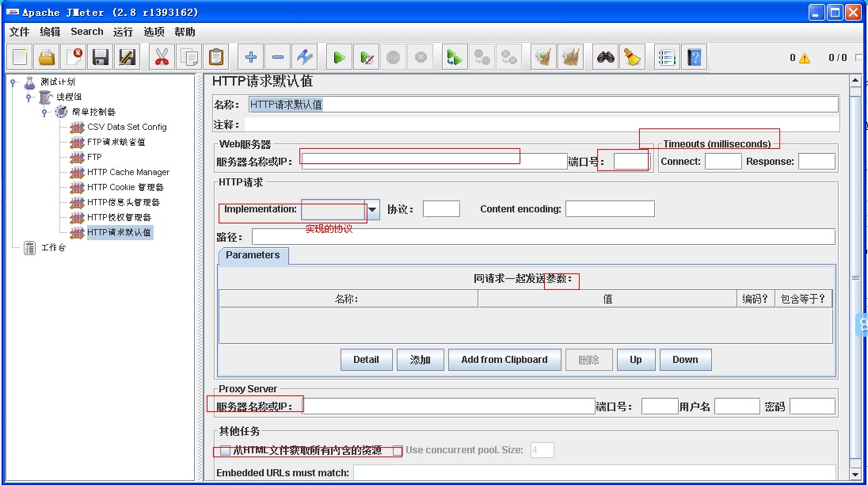Click the Up button
Viewport: 868px width, 485px height.
pyautogui.click(x=635, y=360)
